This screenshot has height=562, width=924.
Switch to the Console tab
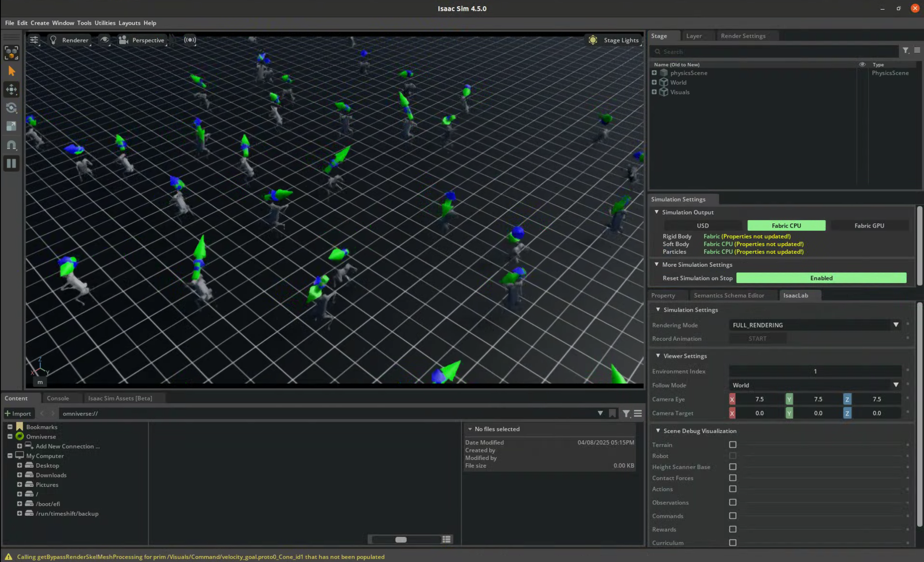[58, 398]
